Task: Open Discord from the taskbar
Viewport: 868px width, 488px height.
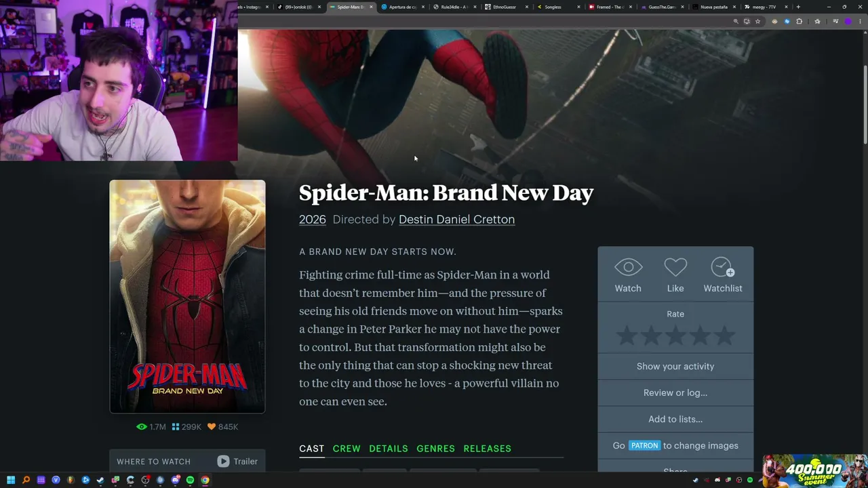Action: click(175, 481)
